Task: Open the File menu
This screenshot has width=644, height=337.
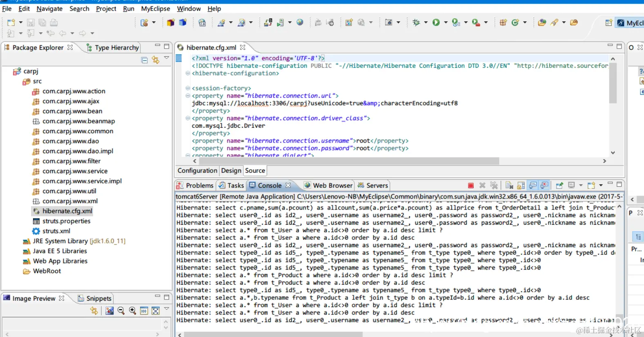Action: pos(7,9)
